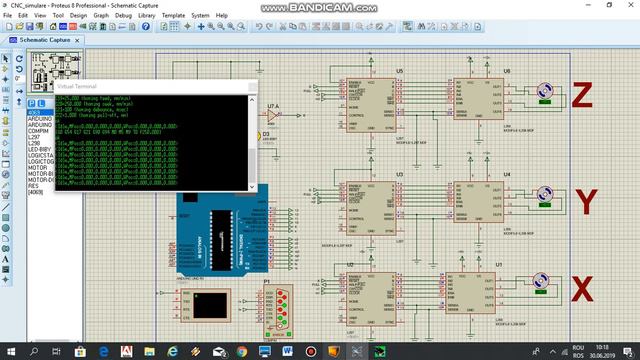Open Microsoft Store from the taskbar
Image resolution: width=640 pixels, height=360 pixels.
click(80, 351)
